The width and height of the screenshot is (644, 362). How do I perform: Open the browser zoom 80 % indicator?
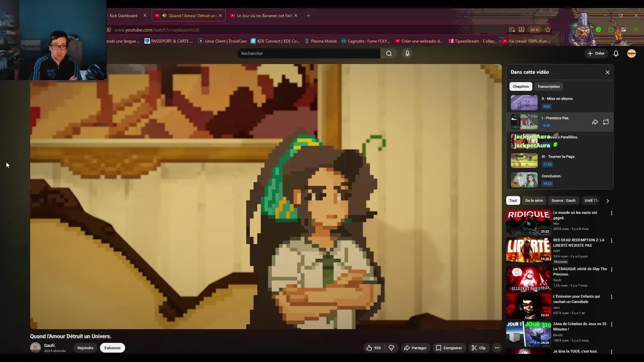point(534,30)
